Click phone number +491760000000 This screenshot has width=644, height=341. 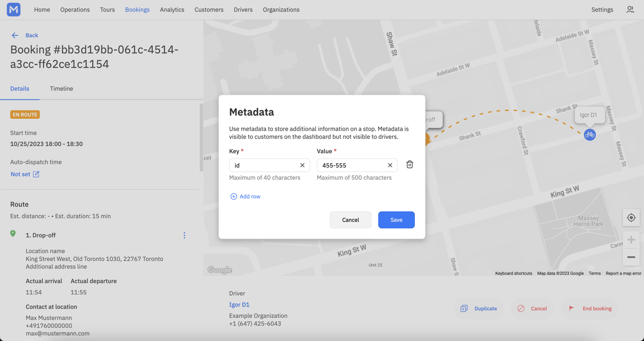[x=49, y=326]
